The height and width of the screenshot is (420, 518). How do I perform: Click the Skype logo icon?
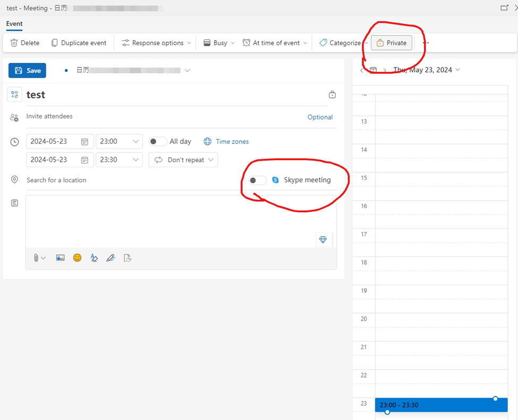pos(275,180)
